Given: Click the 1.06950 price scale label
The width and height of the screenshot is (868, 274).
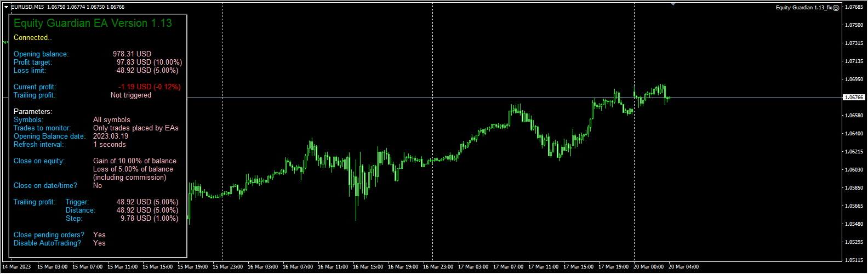Looking at the screenshot, I should pos(854,79).
